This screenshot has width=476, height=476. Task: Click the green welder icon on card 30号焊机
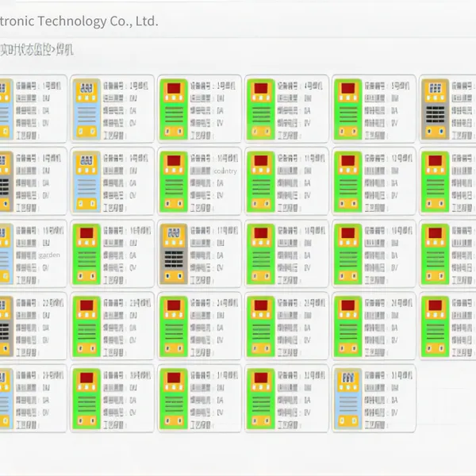[86, 399]
